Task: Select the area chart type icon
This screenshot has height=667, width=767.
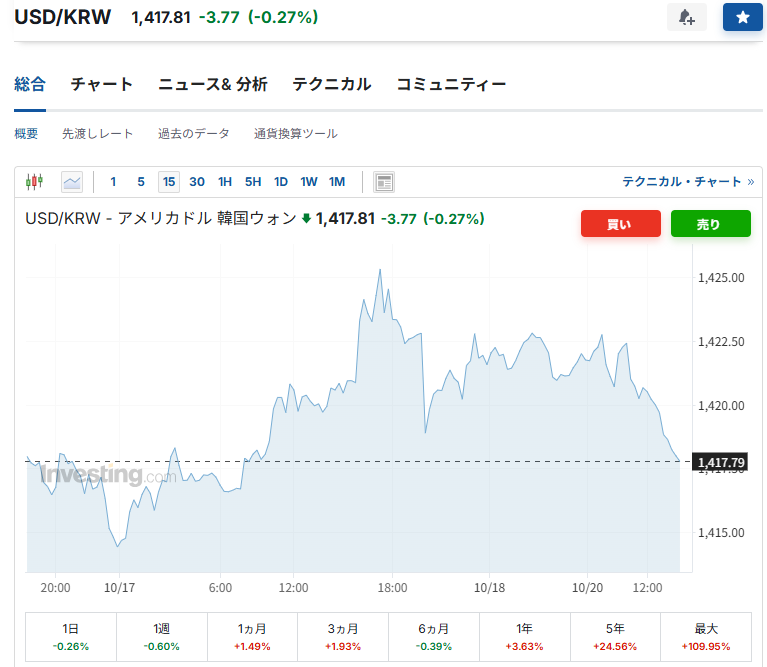Action: click(72, 181)
